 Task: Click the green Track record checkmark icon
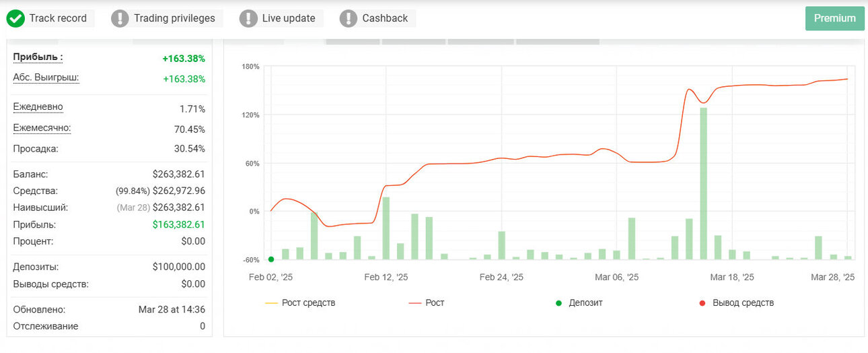click(x=15, y=19)
